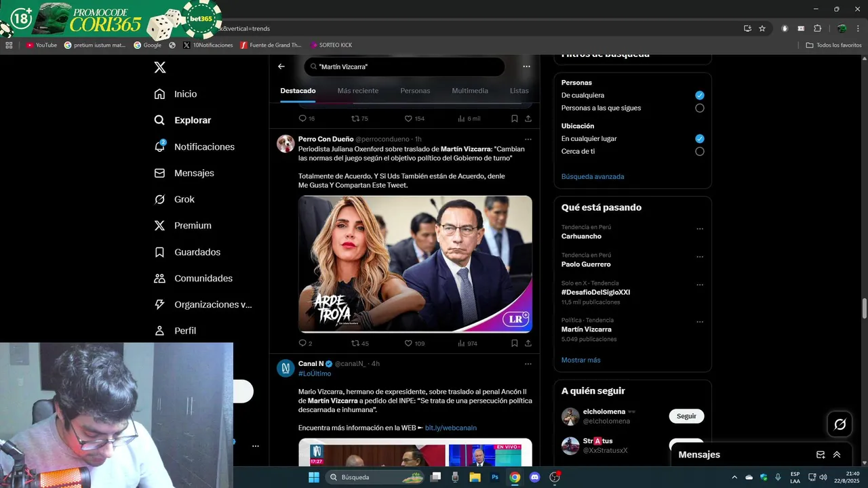Viewport: 868px width, 488px height.
Task: Select Cerca de ti location option
Action: tap(700, 151)
